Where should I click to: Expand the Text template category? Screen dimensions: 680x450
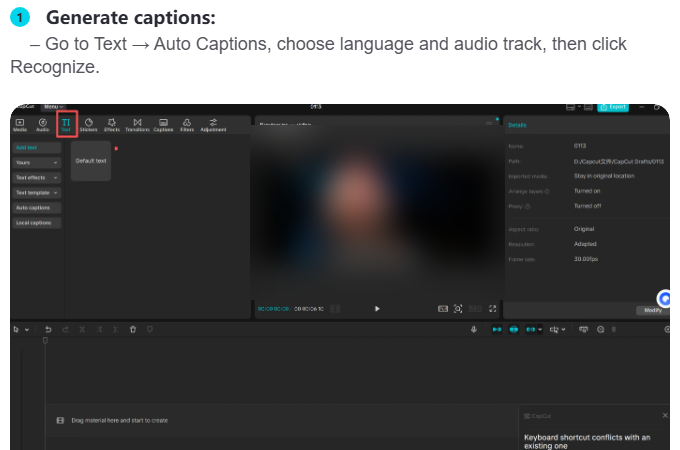point(37,193)
